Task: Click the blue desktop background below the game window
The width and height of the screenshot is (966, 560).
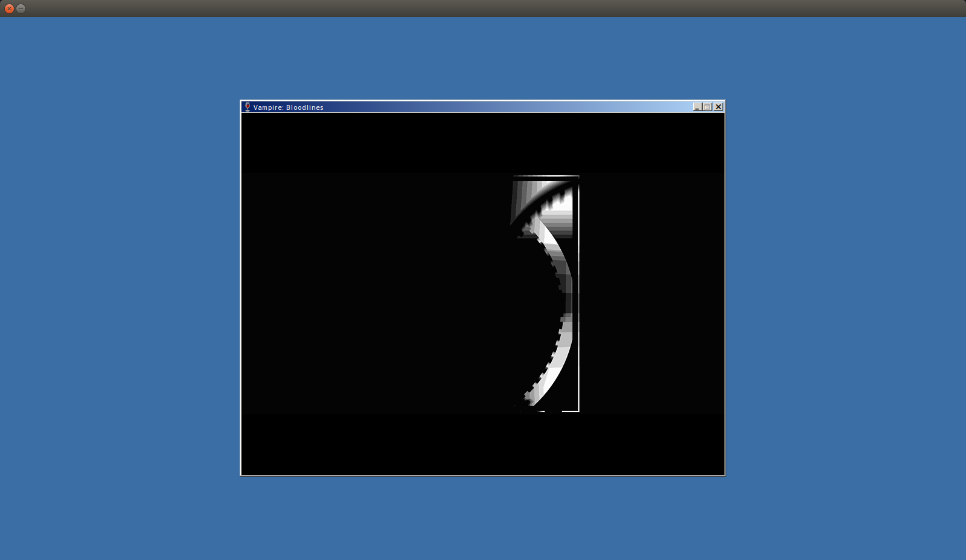Action: point(483,519)
